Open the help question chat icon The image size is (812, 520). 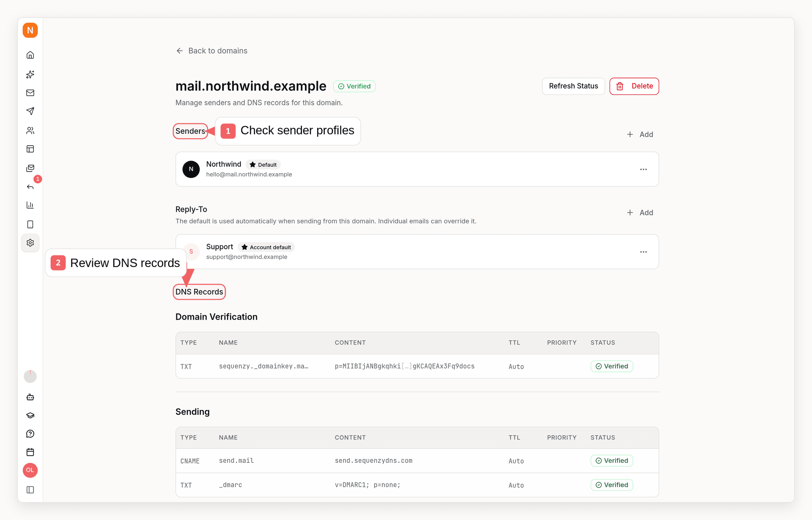click(x=30, y=434)
